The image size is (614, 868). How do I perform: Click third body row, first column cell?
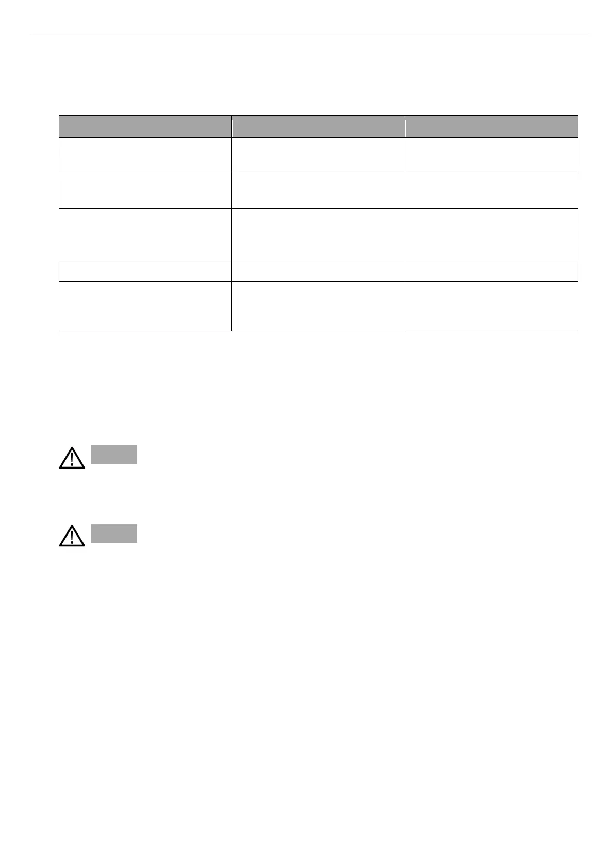click(145, 234)
